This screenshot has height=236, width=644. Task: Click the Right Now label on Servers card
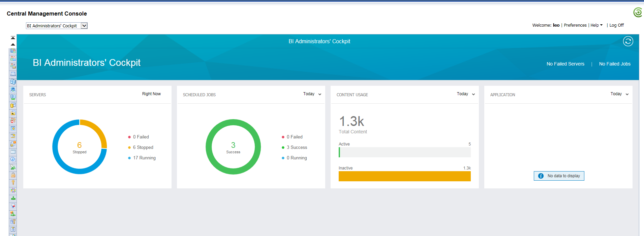pyautogui.click(x=151, y=94)
